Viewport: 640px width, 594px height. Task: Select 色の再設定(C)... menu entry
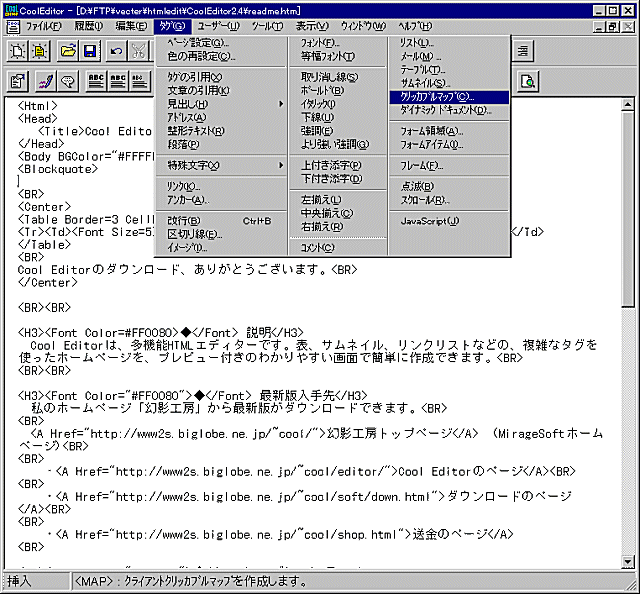pos(221,56)
